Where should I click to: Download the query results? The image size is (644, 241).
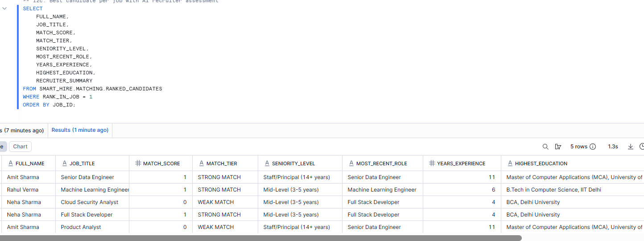631,147
